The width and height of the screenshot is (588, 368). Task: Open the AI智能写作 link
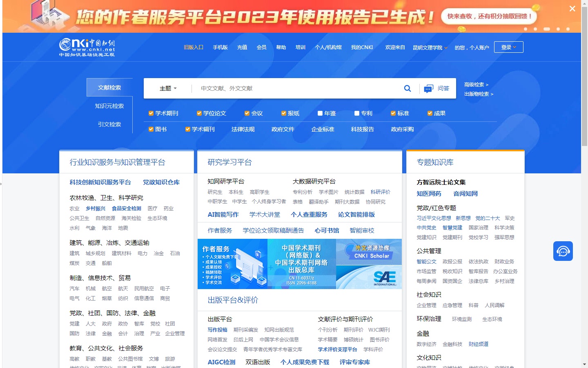[x=223, y=214]
